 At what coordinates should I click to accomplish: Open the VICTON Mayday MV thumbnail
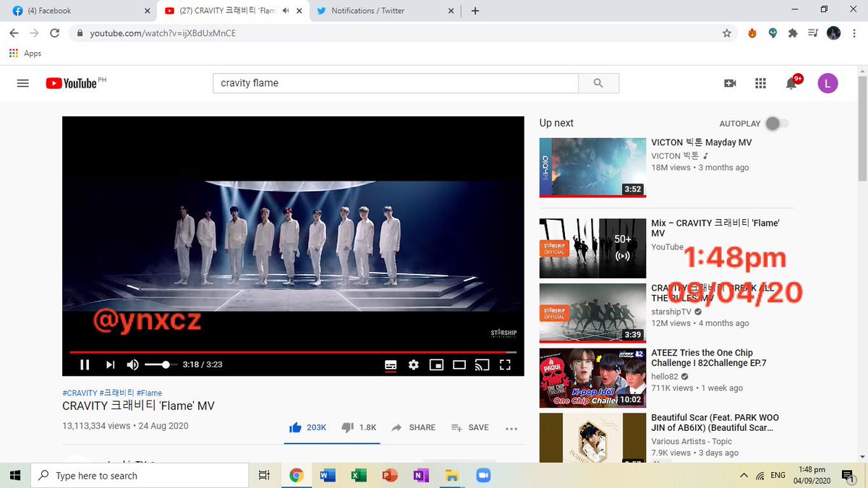(592, 167)
